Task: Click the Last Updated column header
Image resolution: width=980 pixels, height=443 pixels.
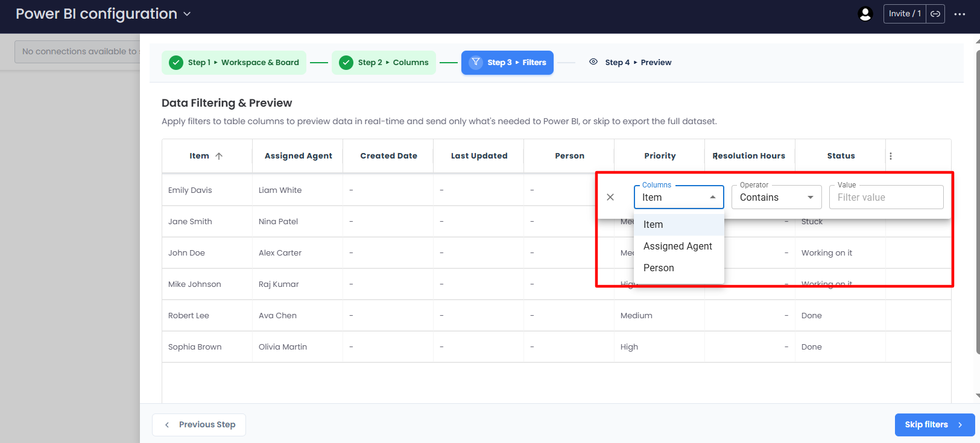Action: 479,156
